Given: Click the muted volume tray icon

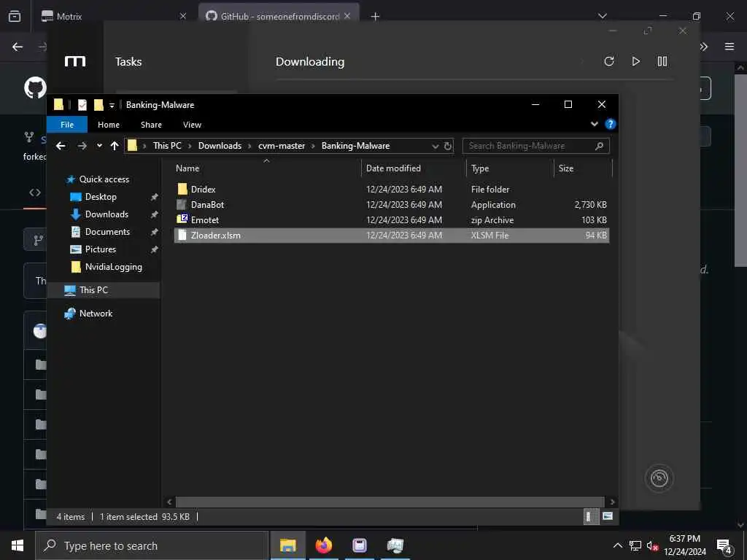Looking at the screenshot, I should click(652, 545).
